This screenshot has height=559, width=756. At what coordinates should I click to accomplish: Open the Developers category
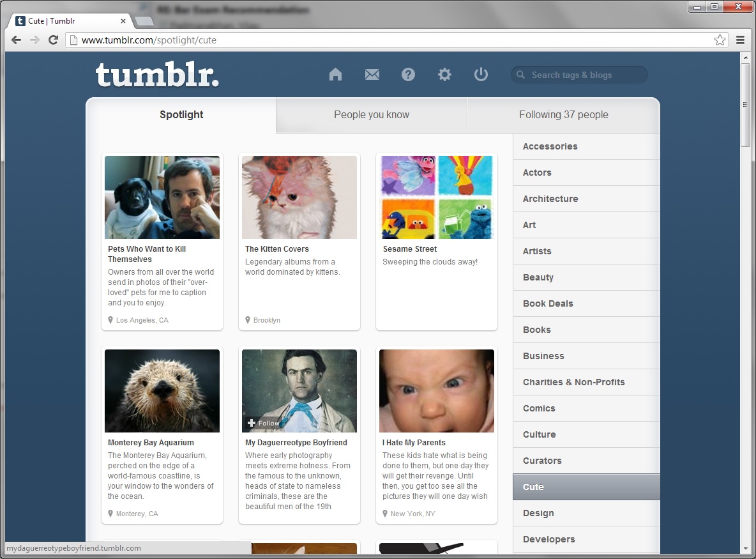[586, 539]
